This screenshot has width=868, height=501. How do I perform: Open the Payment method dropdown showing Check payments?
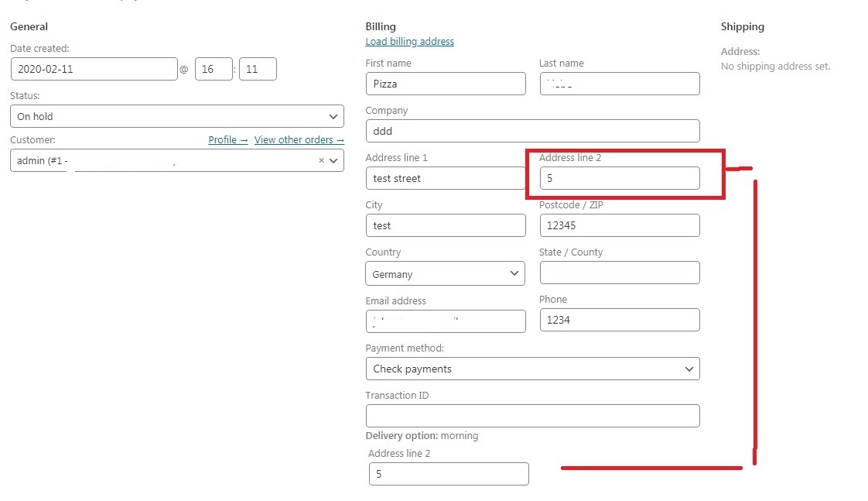pyautogui.click(x=532, y=369)
